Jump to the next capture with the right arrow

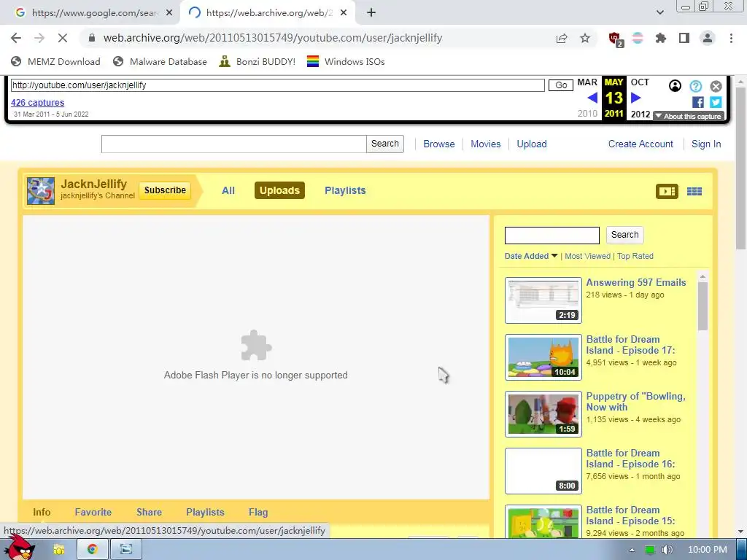[636, 98]
